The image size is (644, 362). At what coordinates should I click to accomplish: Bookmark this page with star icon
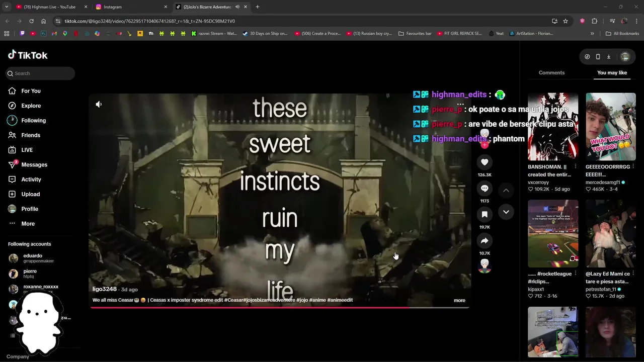[x=566, y=21]
